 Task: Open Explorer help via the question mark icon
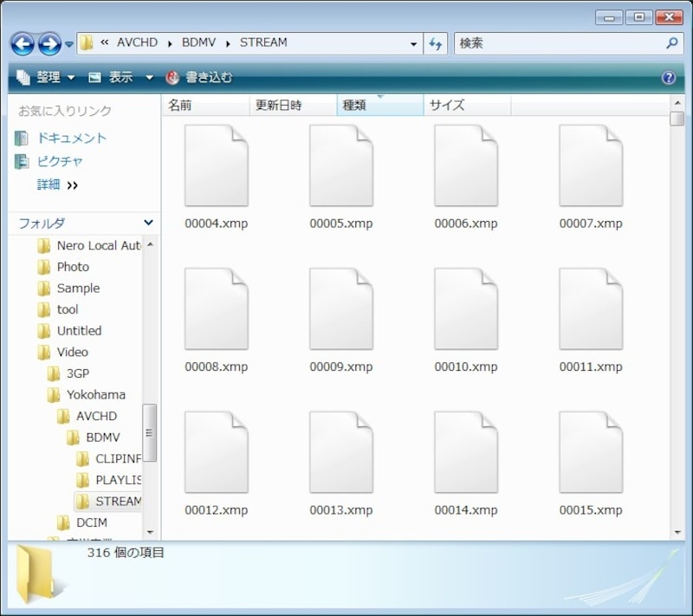tap(668, 76)
